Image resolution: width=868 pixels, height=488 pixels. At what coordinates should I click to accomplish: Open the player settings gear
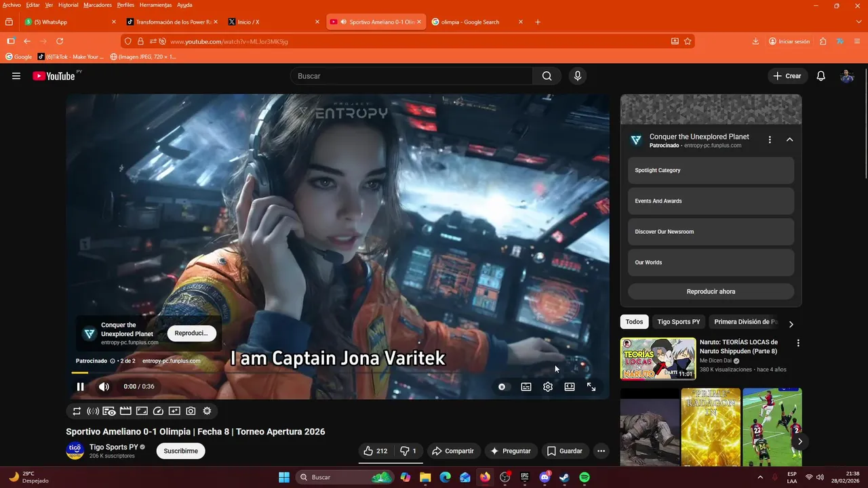coord(548,387)
